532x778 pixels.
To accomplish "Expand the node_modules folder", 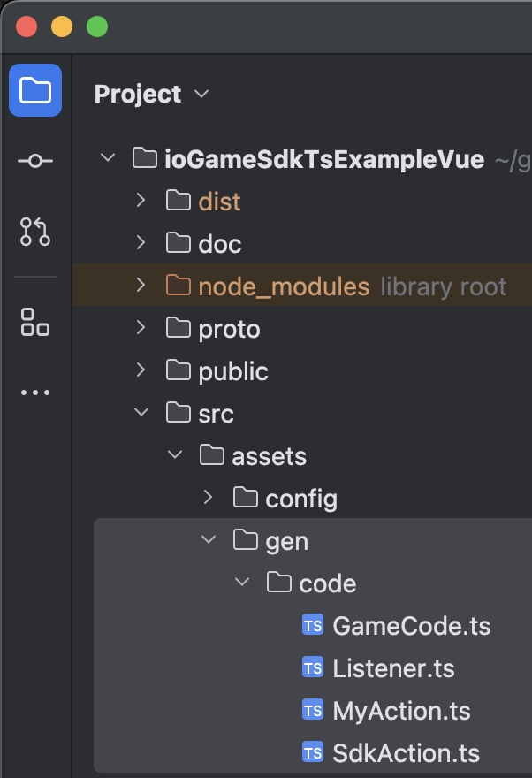I will (140, 286).
